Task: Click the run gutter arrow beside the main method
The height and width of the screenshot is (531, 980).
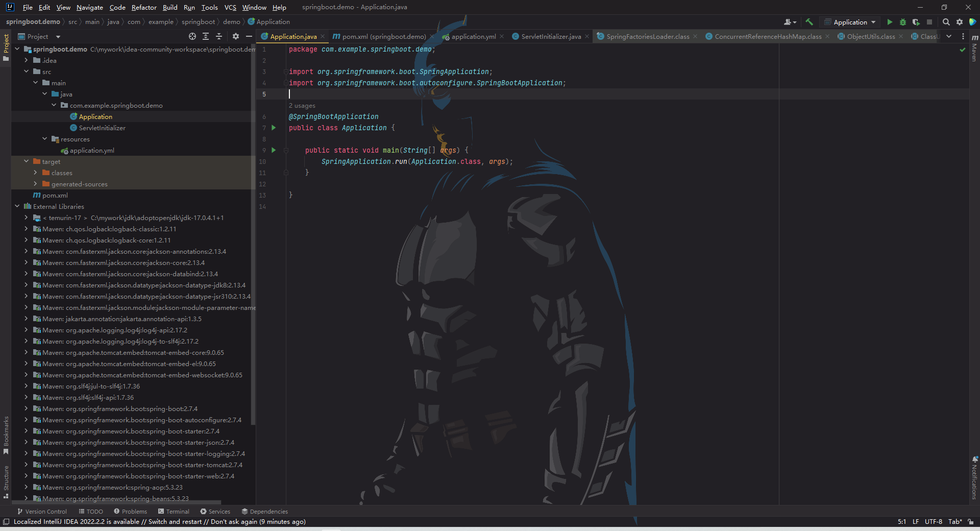Action: 274,150
